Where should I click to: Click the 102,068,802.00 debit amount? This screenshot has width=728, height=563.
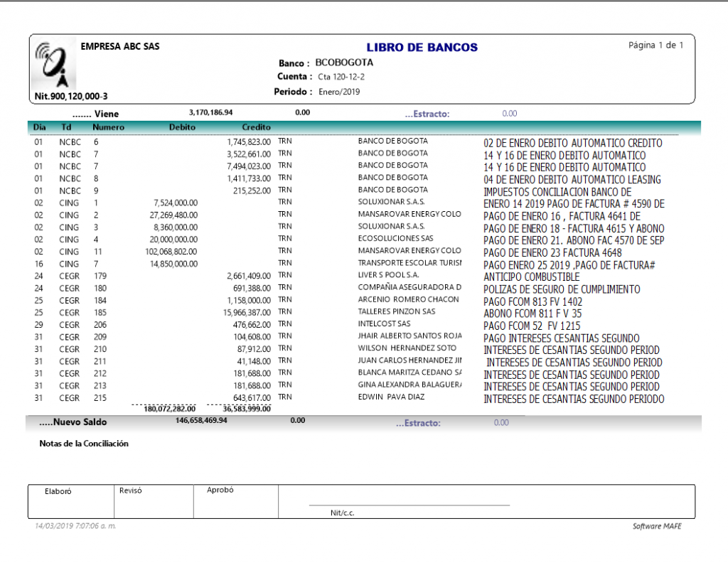click(x=171, y=251)
